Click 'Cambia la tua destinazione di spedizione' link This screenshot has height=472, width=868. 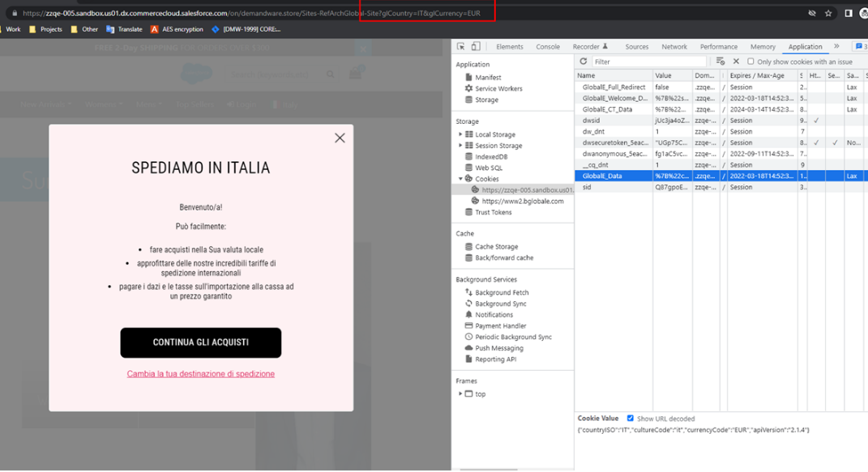click(x=200, y=374)
